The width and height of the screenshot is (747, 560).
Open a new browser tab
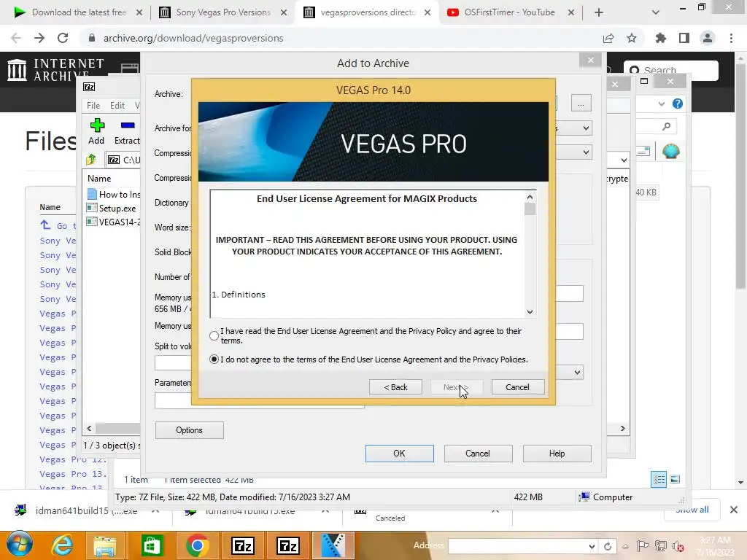click(x=599, y=13)
